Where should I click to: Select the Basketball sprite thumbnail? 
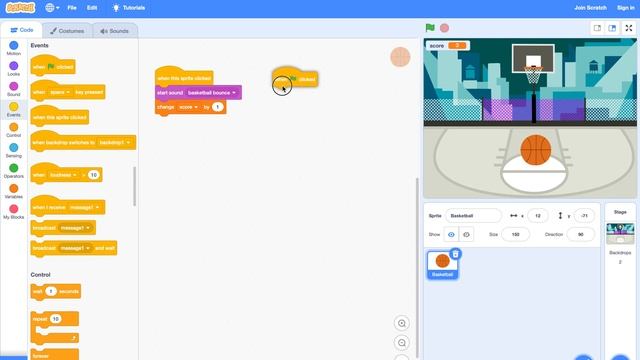pyautogui.click(x=442, y=265)
